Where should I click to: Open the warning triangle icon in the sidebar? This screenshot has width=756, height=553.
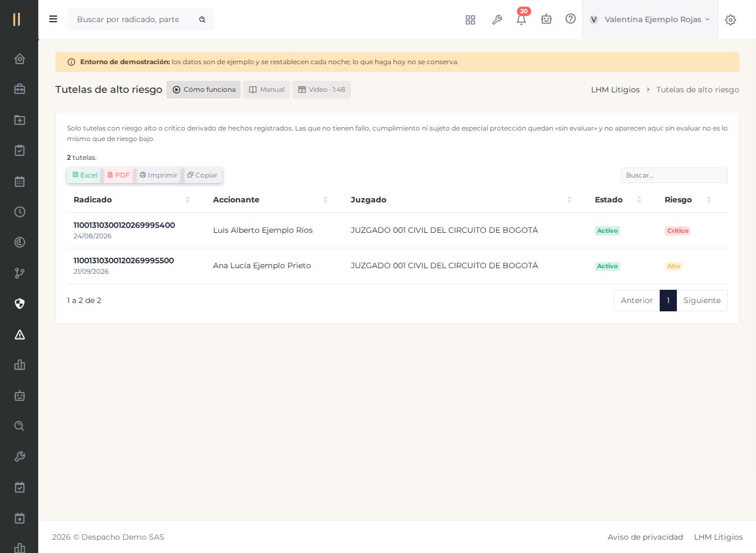[19, 335]
